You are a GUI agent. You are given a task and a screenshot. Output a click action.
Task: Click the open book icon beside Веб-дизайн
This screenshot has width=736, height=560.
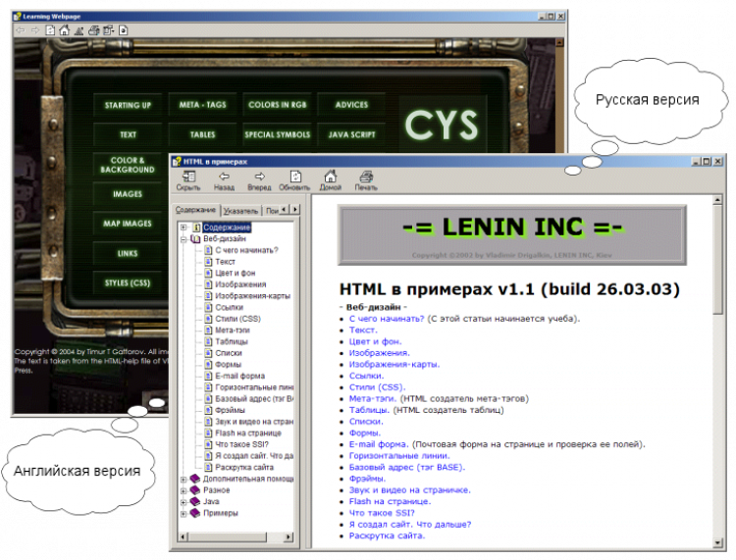pyautogui.click(x=195, y=239)
